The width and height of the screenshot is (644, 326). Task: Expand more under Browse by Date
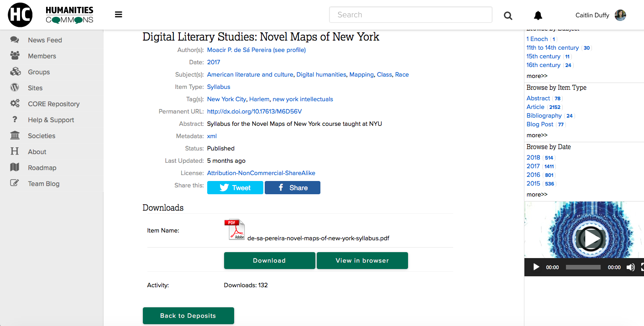537,194
